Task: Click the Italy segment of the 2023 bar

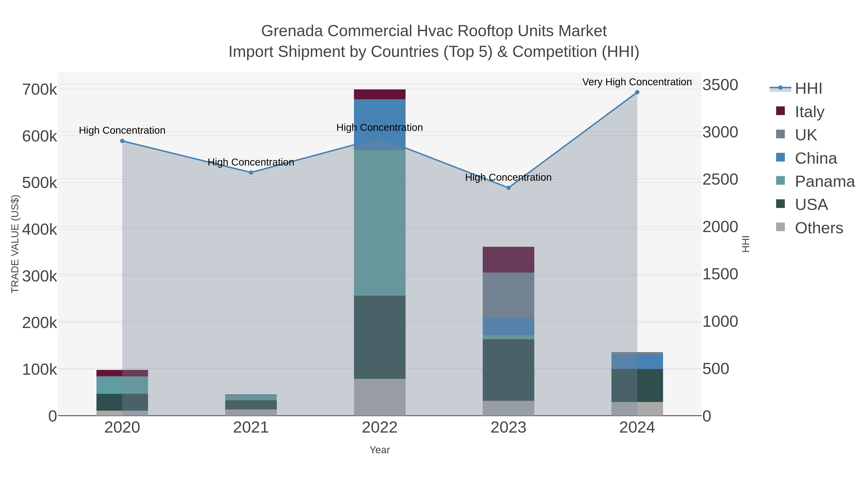Action: click(x=509, y=260)
